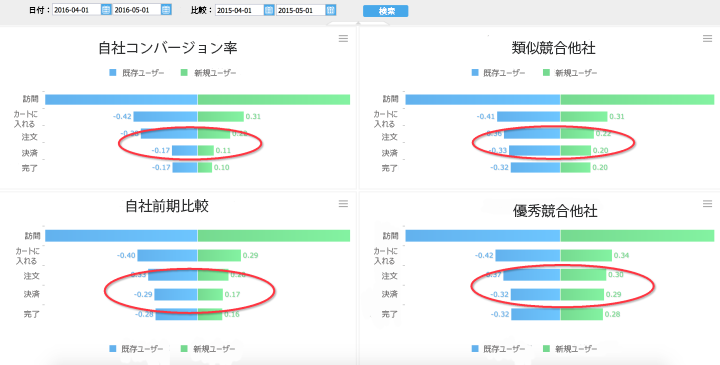Toggle 新規ユーザー legend in 自社コンバージョン率 chart
Image resolution: width=720 pixels, height=365 pixels.
click(x=208, y=73)
